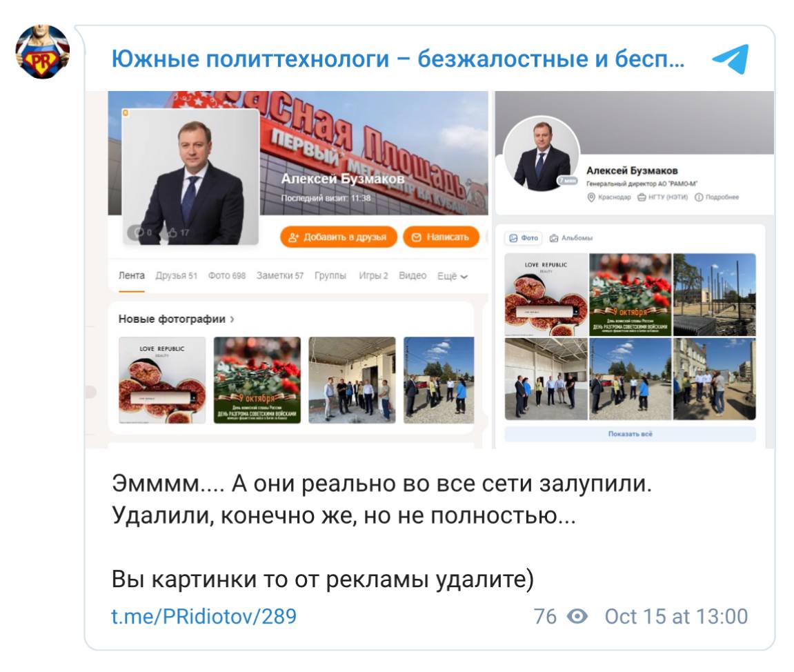The image size is (794, 672).
Task: Click the like thumb icon on profile photo
Action: point(172,233)
